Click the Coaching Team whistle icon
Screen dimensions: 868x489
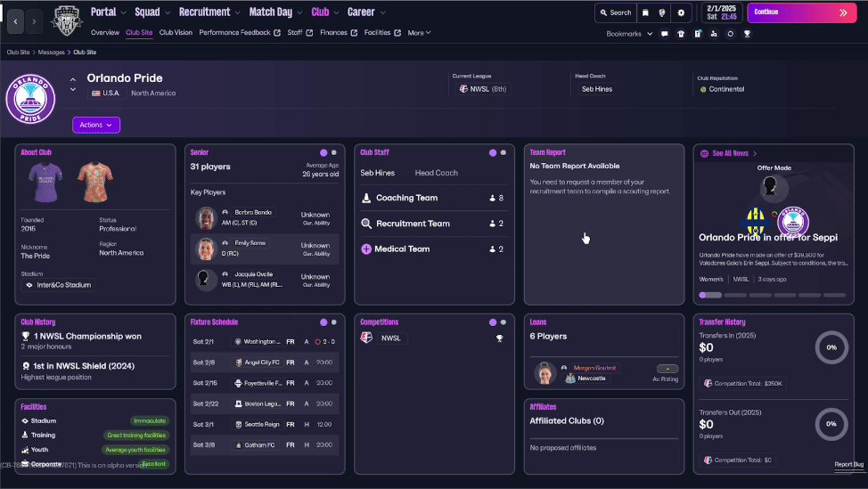coord(366,198)
